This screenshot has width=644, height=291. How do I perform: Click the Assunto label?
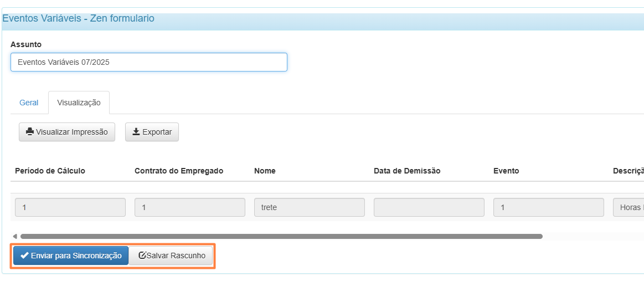26,44
